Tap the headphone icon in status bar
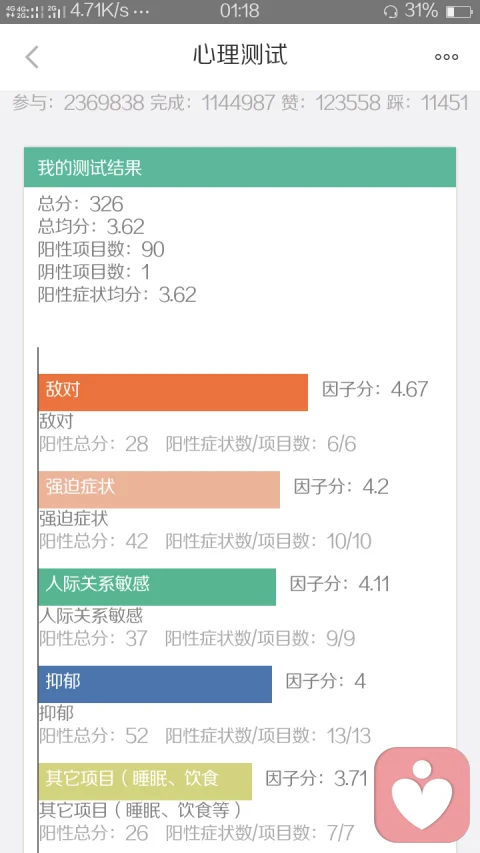The image size is (480, 853). coord(390,11)
